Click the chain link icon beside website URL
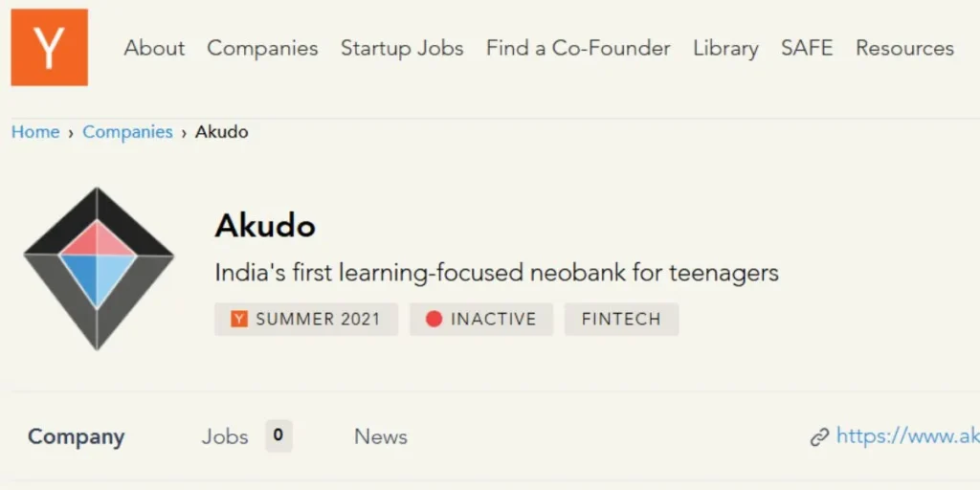The image size is (980, 490). click(x=819, y=437)
